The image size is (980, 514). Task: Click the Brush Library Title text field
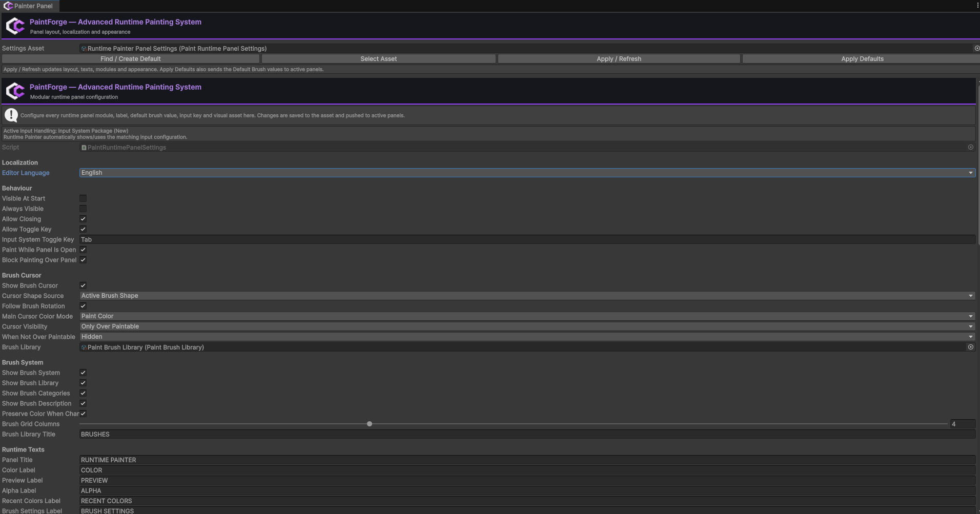point(527,434)
